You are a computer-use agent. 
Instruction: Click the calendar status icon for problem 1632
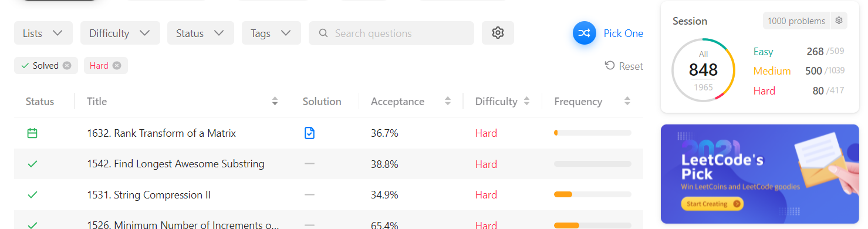[32, 133]
